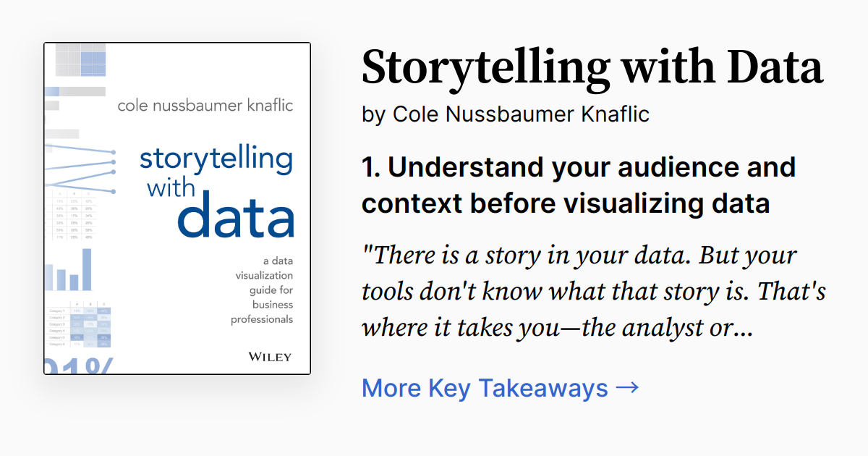Click the arrow after More Key Takeaways
868x456 pixels.
click(x=627, y=387)
